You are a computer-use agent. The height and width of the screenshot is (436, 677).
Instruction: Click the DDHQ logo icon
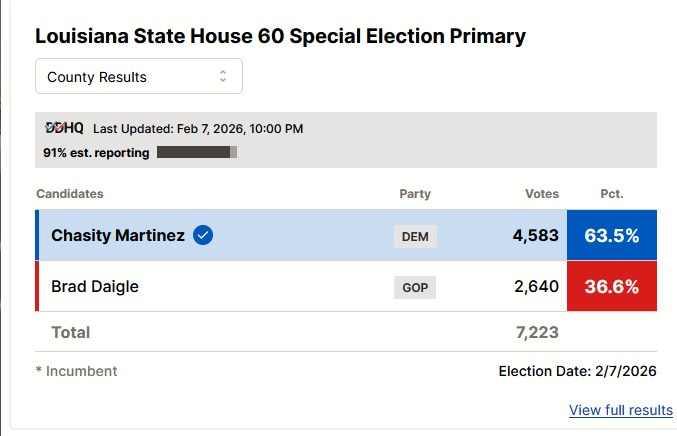[x=65, y=128]
